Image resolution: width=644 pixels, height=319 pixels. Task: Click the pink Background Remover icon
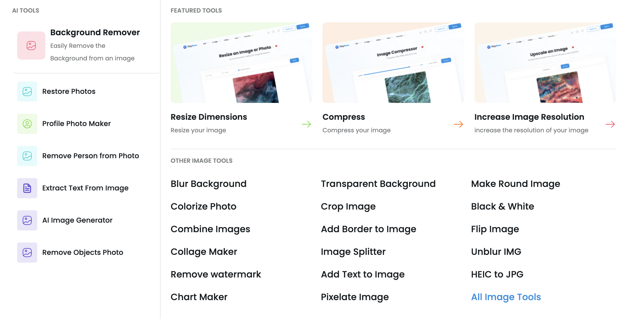coord(31,46)
